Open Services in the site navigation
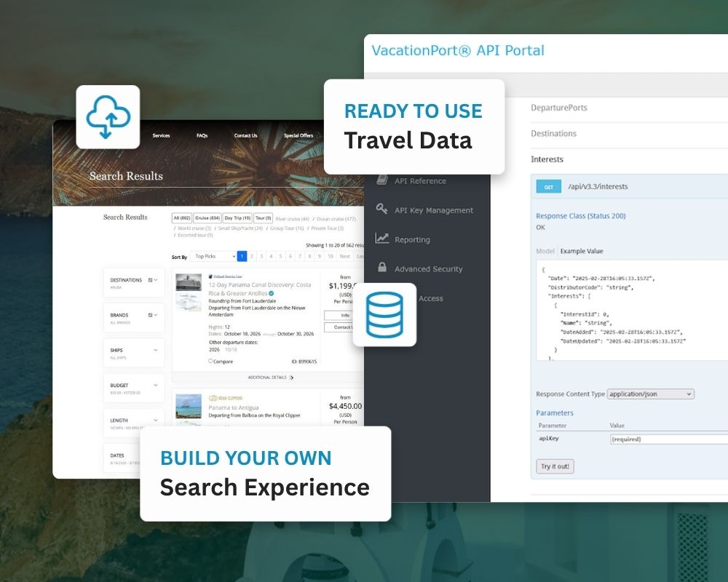 click(x=161, y=135)
